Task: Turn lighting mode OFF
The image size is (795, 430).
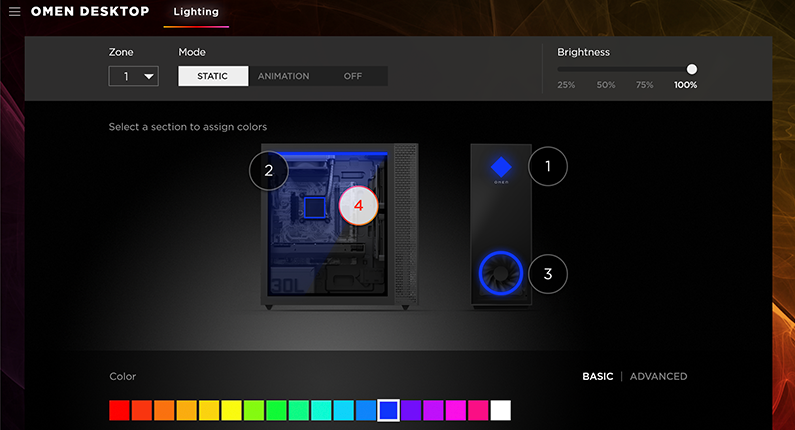Action: 353,76
